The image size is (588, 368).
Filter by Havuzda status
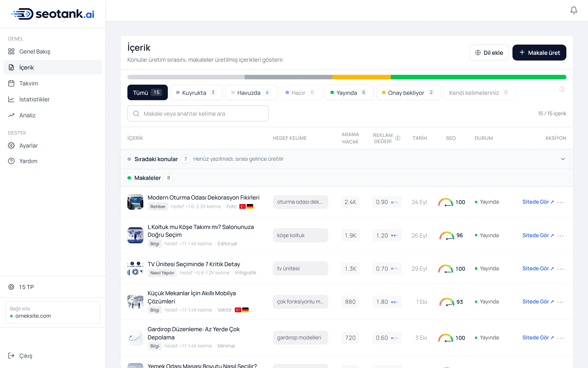[x=251, y=92]
